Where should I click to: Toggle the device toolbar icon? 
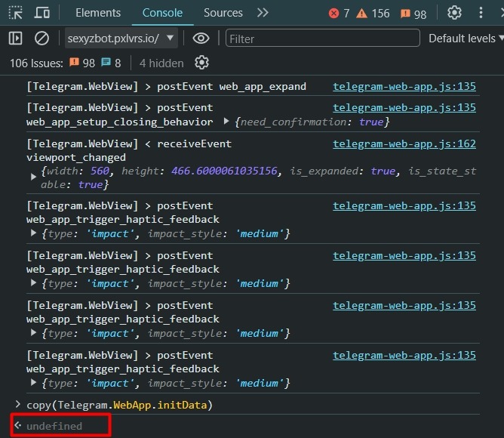pyautogui.click(x=43, y=13)
